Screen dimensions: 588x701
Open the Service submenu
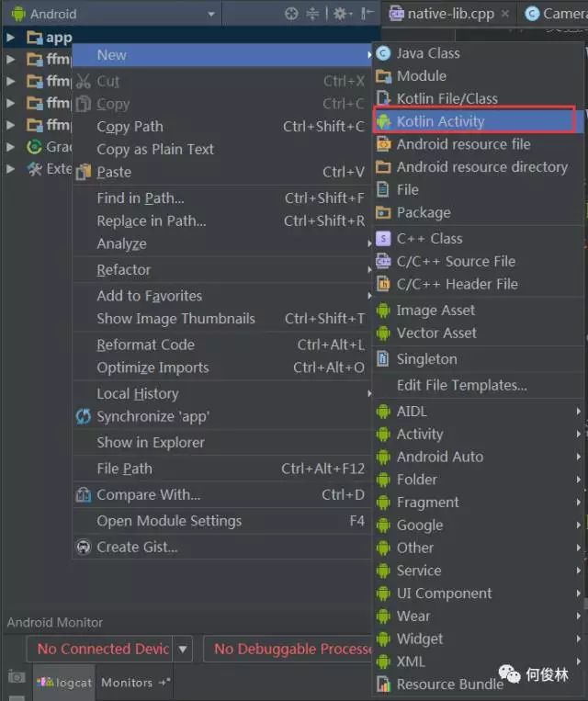479,571
